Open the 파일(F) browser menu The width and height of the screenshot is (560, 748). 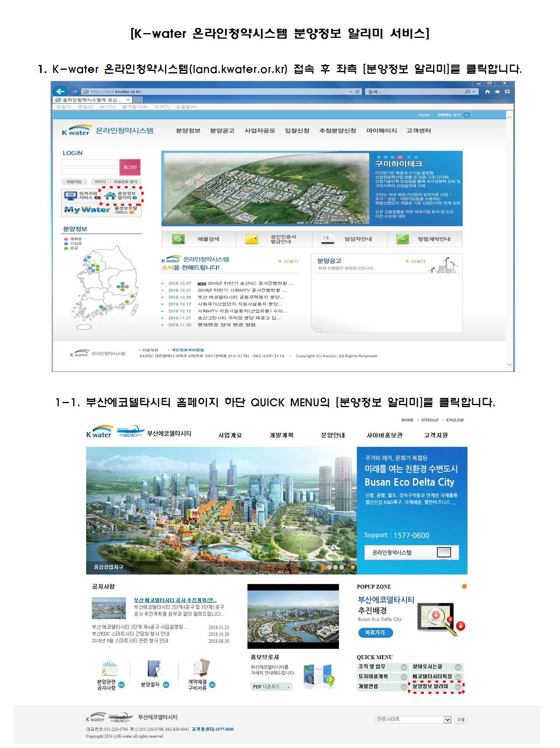pos(63,107)
